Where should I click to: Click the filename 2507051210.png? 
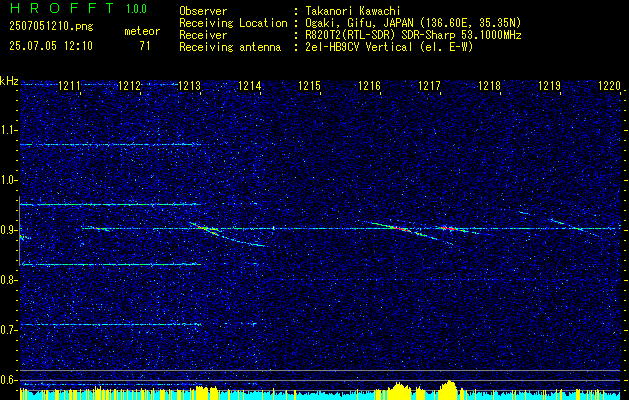click(51, 26)
